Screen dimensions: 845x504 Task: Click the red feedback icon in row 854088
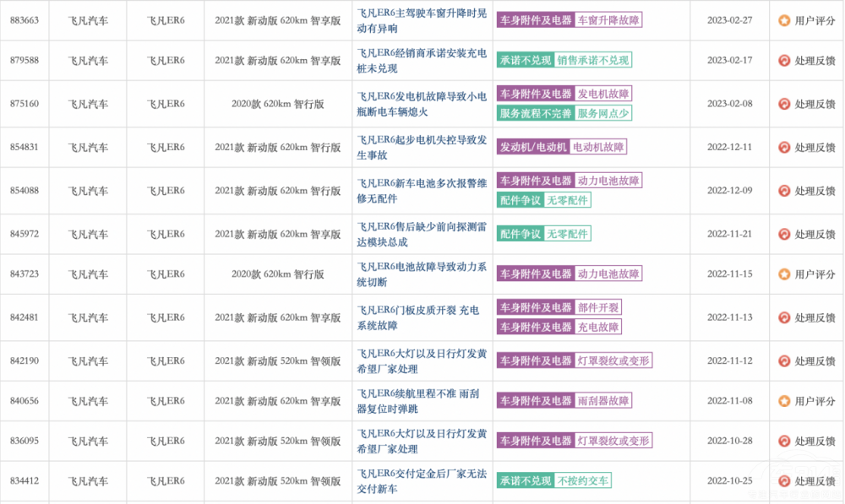[x=784, y=191]
